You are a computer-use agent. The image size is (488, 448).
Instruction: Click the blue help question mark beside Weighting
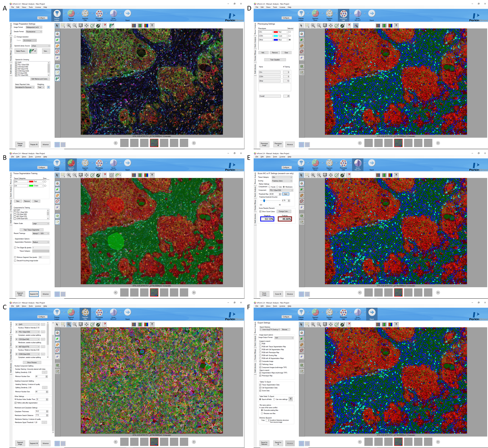pyautogui.click(x=49, y=87)
